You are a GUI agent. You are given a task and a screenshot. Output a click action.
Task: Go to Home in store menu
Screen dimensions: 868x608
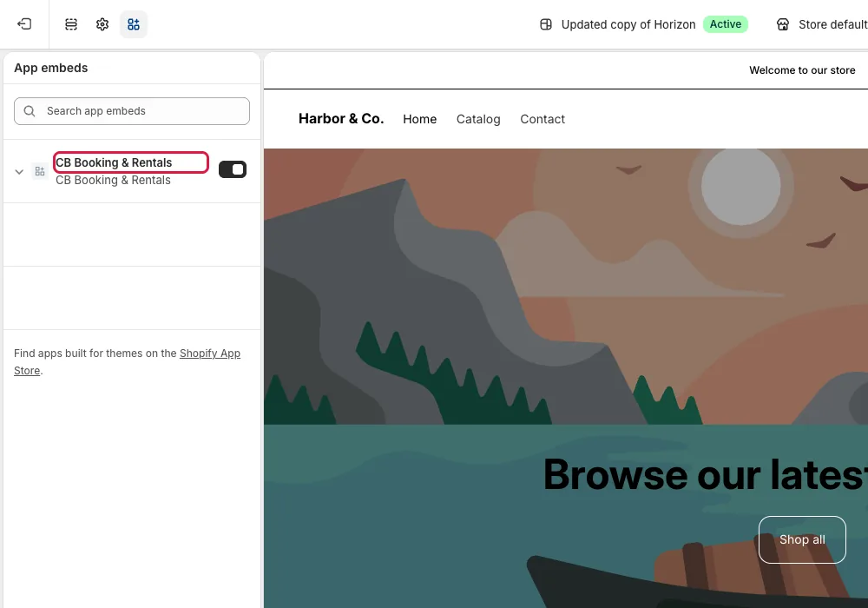tap(419, 119)
